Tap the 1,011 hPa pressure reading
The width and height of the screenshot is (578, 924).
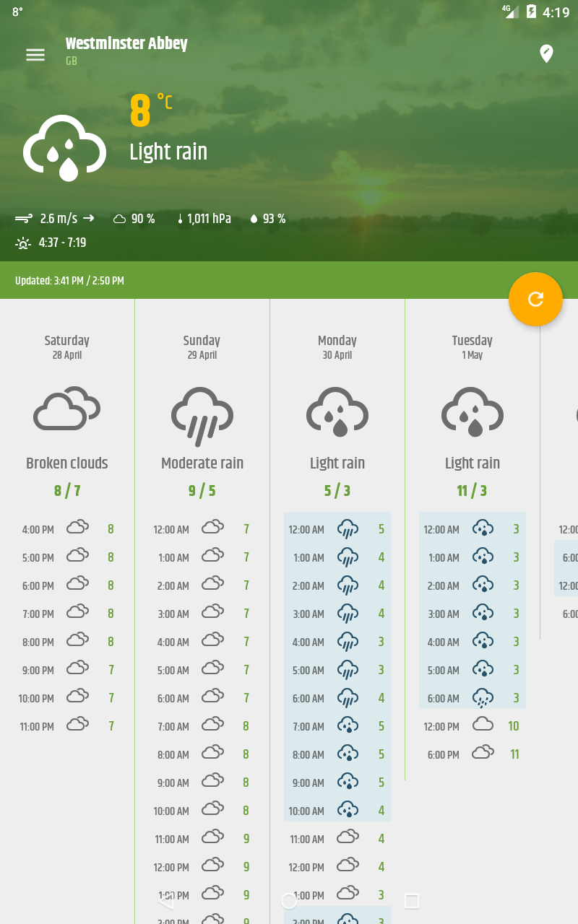tap(204, 219)
